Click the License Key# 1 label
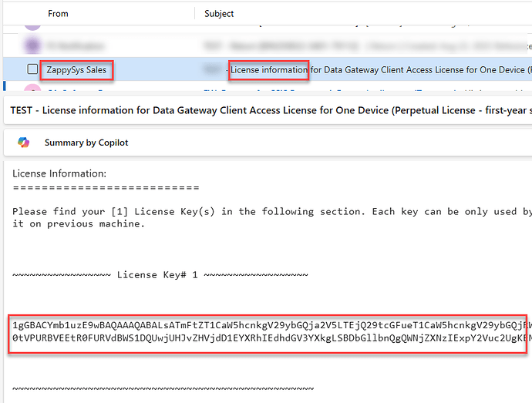Screen dimensions: 532x403 157,275
